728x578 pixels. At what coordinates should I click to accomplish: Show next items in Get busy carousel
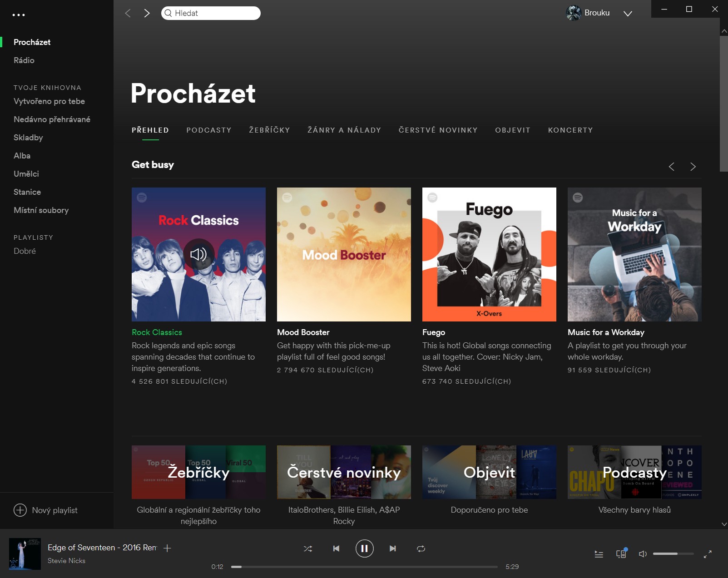(693, 167)
